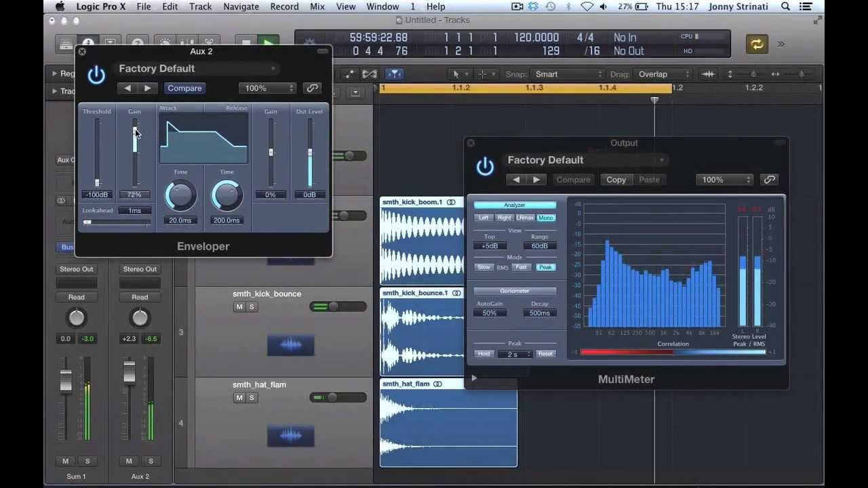868x488 pixels.
Task: Open the Library button in control bar
Action: [x=66, y=43]
